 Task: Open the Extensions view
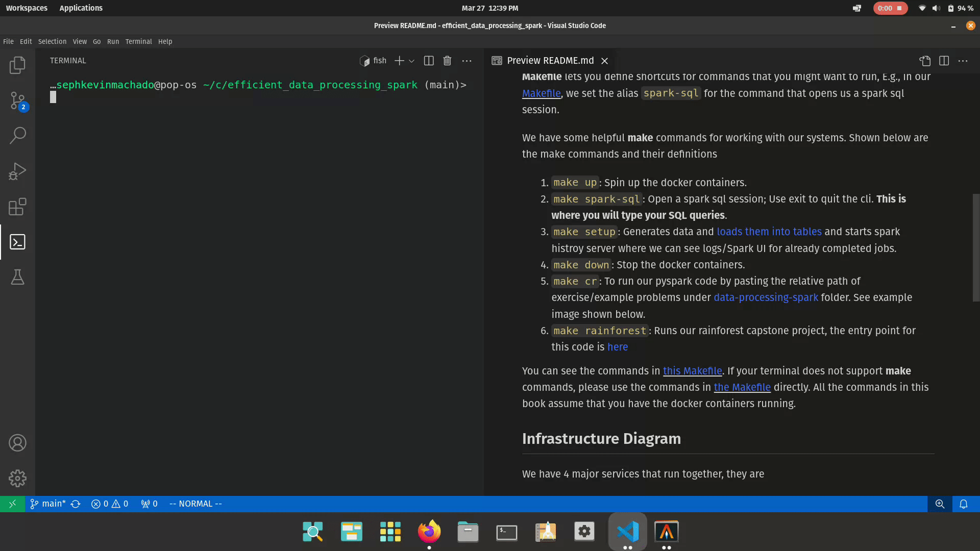coord(17,207)
